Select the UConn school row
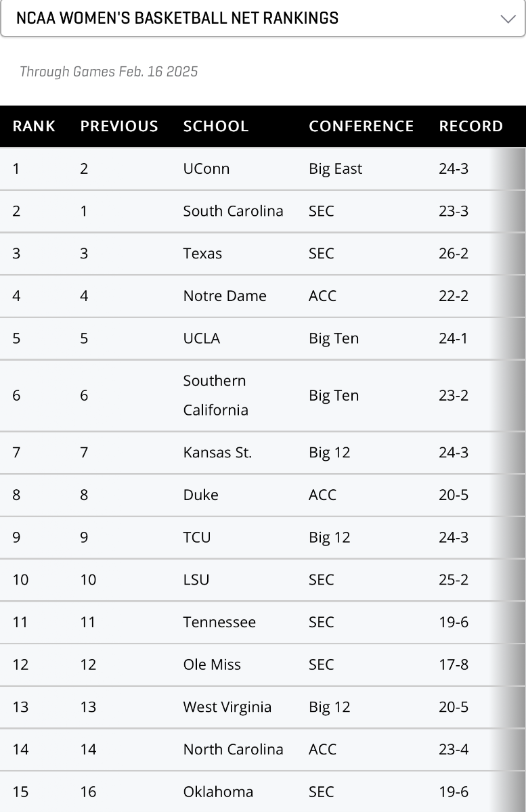Screen dimensions: 526x812 pyautogui.click(x=263, y=168)
